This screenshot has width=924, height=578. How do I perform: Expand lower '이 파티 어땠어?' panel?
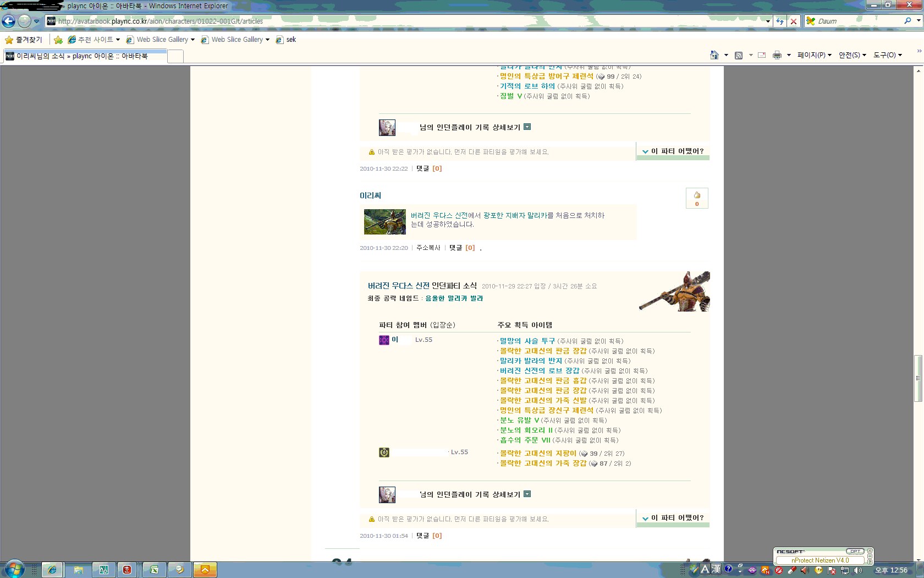coord(673,518)
